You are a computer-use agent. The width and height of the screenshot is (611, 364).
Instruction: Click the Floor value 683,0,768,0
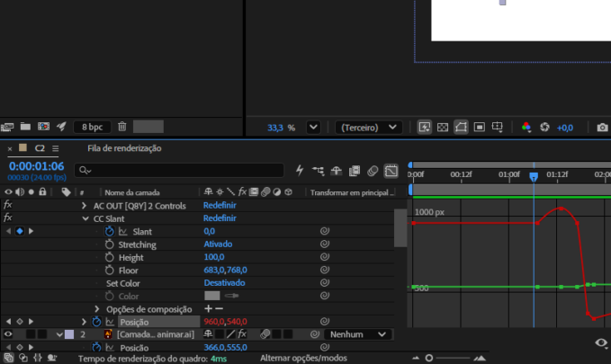[x=225, y=270]
